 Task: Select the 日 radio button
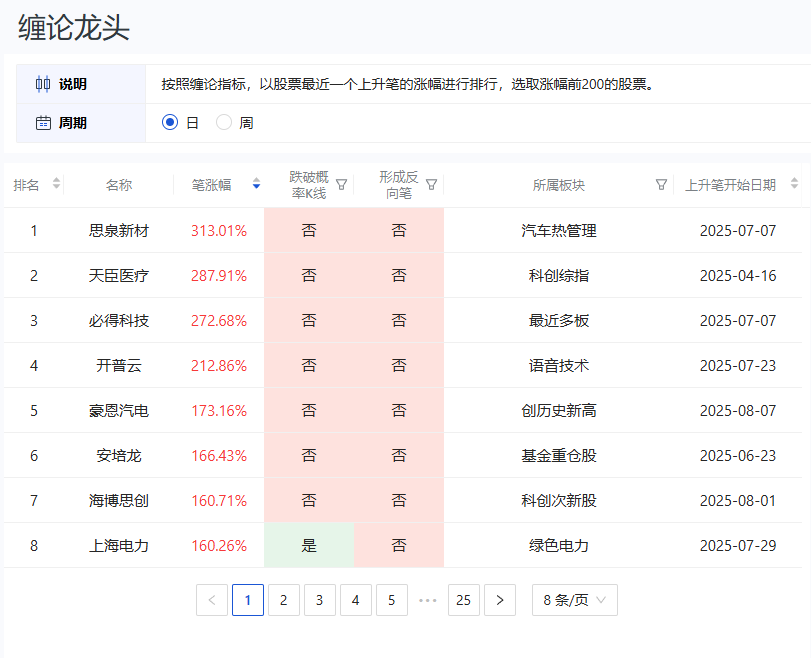tap(170, 122)
